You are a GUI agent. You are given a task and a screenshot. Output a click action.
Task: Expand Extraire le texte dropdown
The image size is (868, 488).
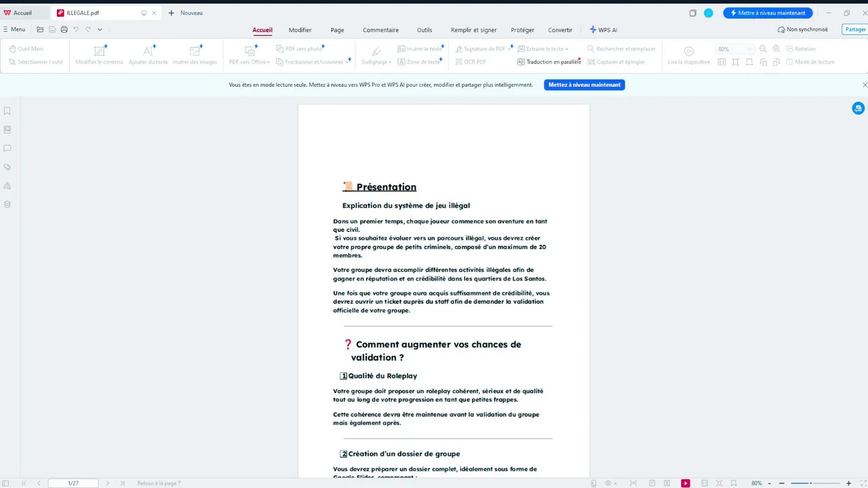(567, 49)
